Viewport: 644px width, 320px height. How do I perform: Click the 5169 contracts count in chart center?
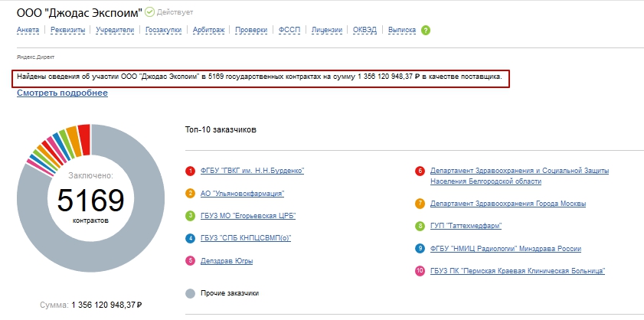click(91, 201)
